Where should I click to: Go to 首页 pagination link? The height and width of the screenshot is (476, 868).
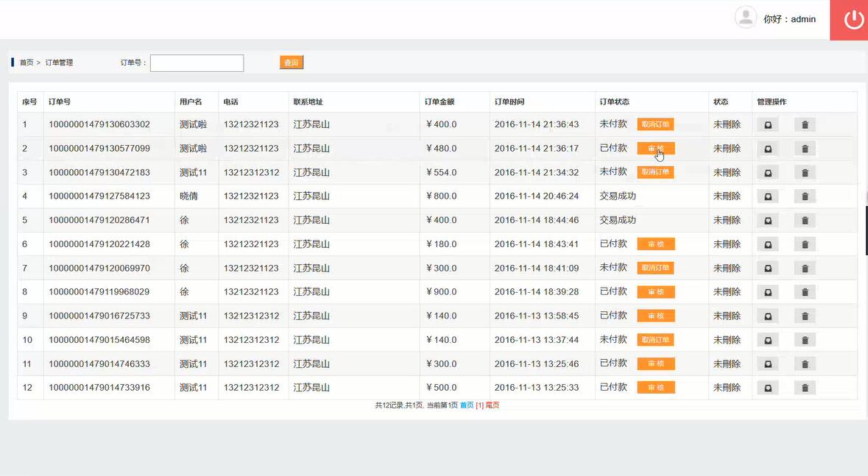pos(467,405)
